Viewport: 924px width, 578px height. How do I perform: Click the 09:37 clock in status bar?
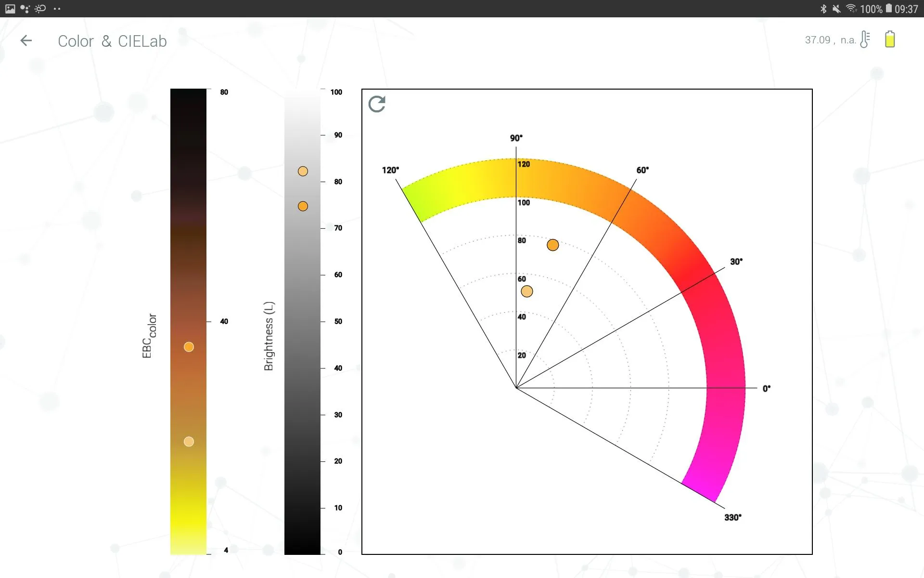pyautogui.click(x=907, y=9)
